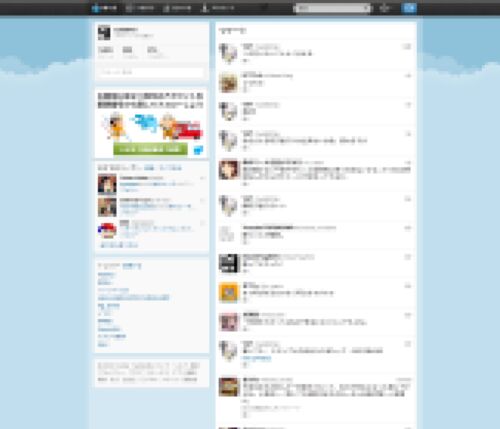Click the green button on the promo banner
The width and height of the screenshot is (500, 429).
click(x=150, y=149)
